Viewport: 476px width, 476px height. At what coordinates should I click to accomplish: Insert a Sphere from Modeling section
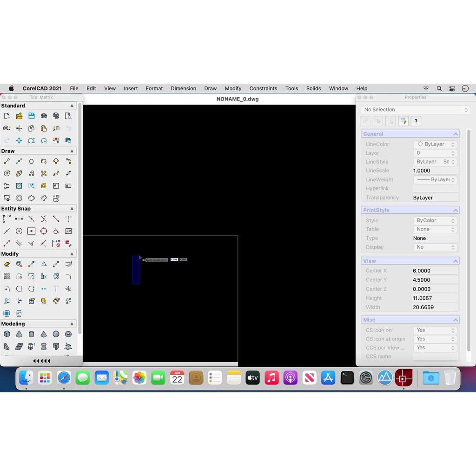56,334
